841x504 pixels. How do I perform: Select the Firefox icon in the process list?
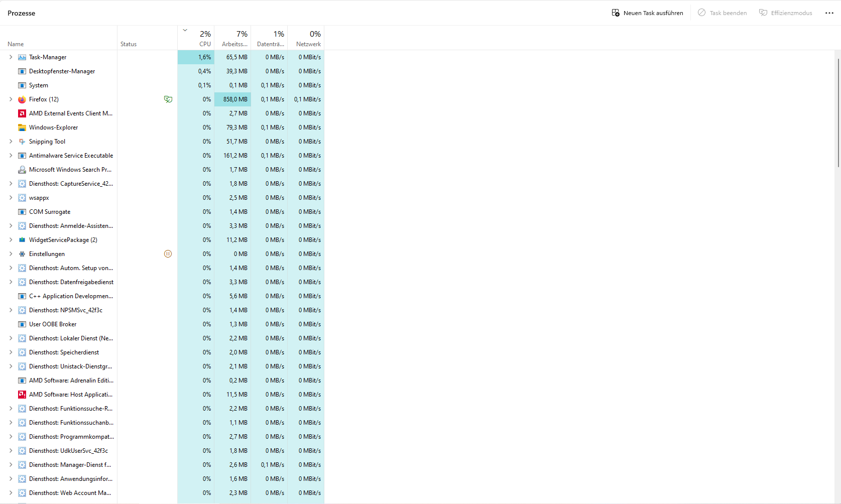(x=22, y=99)
